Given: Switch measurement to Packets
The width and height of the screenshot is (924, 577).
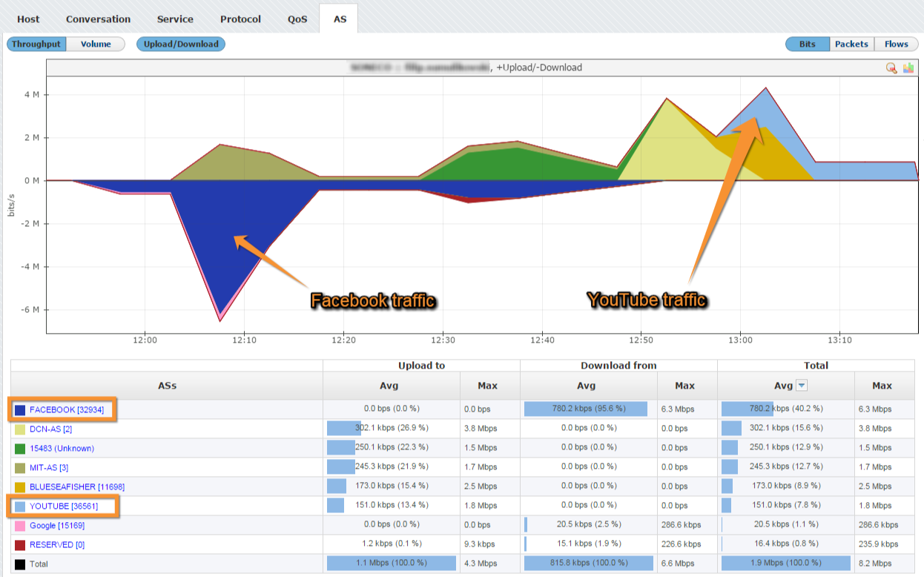Looking at the screenshot, I should pyautogui.click(x=851, y=44).
